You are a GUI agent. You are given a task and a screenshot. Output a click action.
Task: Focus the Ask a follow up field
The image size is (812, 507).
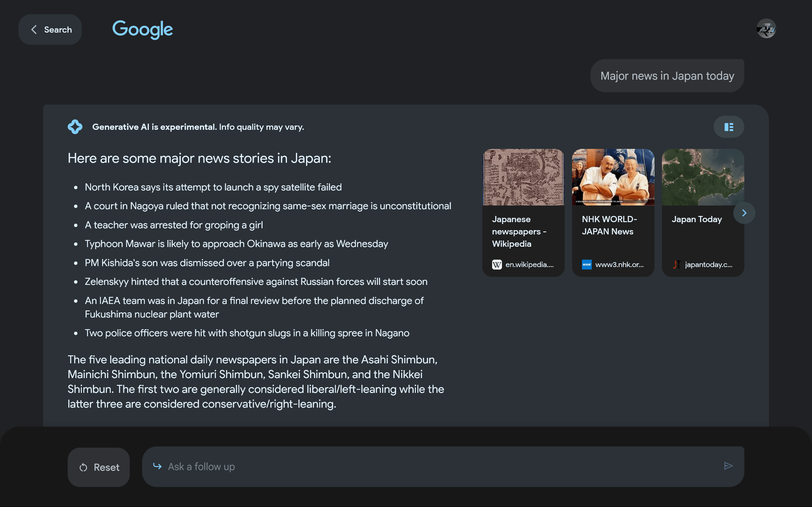(x=443, y=466)
